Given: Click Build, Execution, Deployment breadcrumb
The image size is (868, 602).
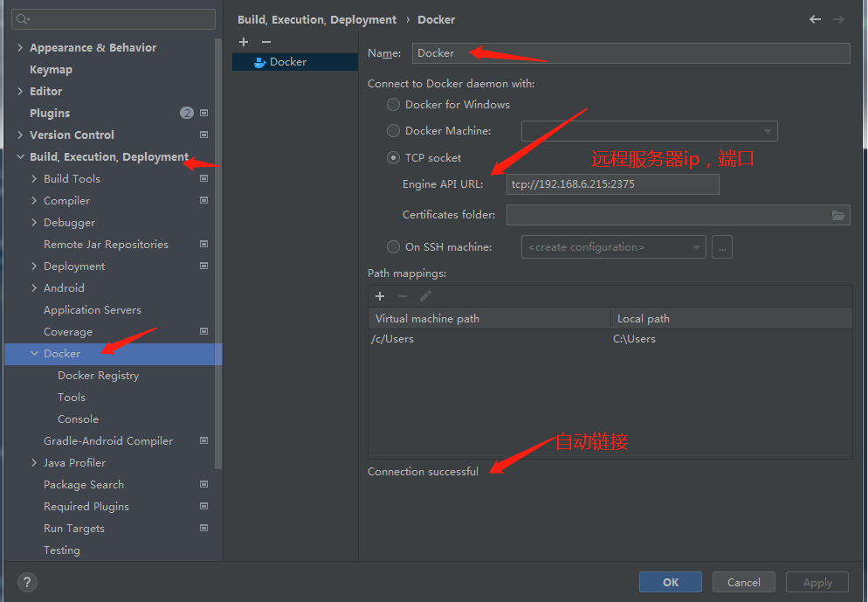Looking at the screenshot, I should (317, 20).
